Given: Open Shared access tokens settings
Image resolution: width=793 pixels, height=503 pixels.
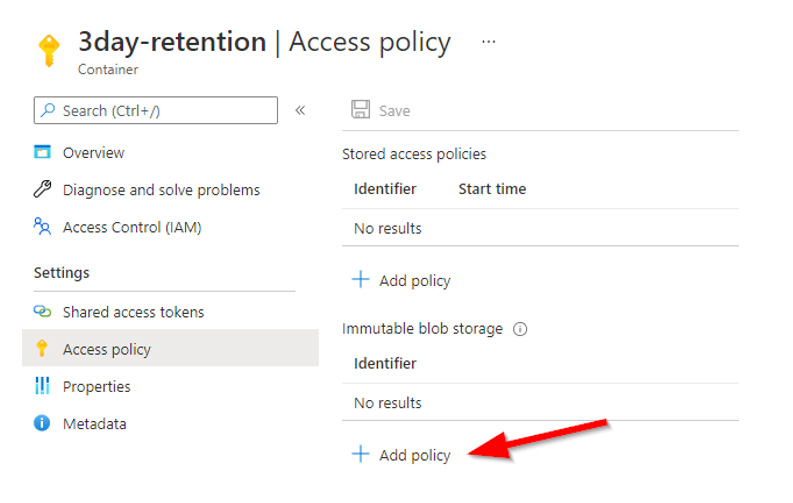Looking at the screenshot, I should click(x=133, y=312).
